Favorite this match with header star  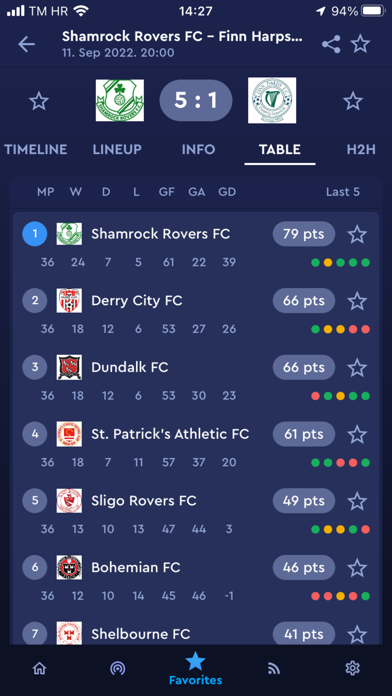tap(360, 44)
